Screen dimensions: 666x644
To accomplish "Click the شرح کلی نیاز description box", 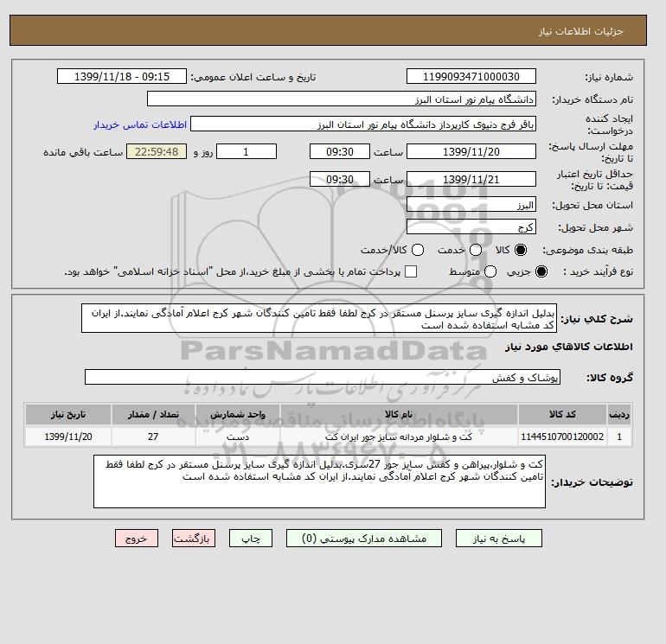I will 319,319.
